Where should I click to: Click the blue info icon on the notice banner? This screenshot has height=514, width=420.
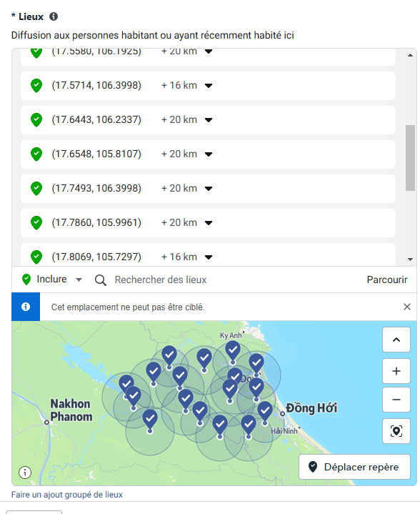pos(26,307)
